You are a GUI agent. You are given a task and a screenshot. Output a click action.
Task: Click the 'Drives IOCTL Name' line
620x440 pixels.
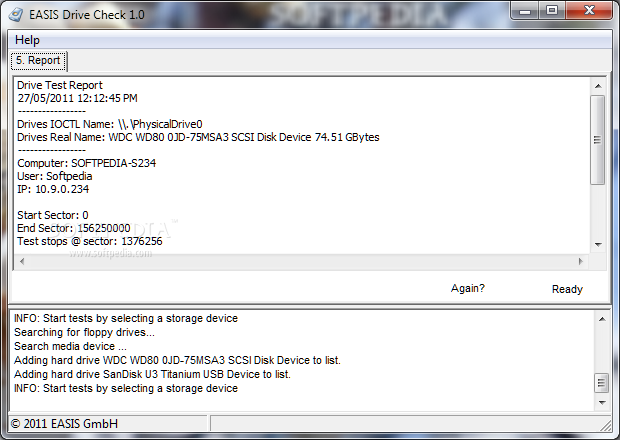(110, 124)
